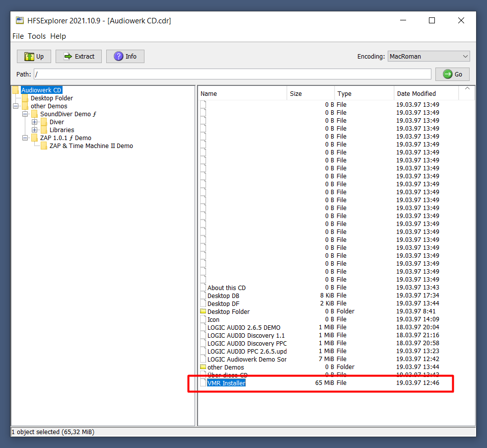Screen dimensions: 487x448
Task: Select LOGIC AUDIO PPC 2.6.5.upd file
Action: pos(247,351)
